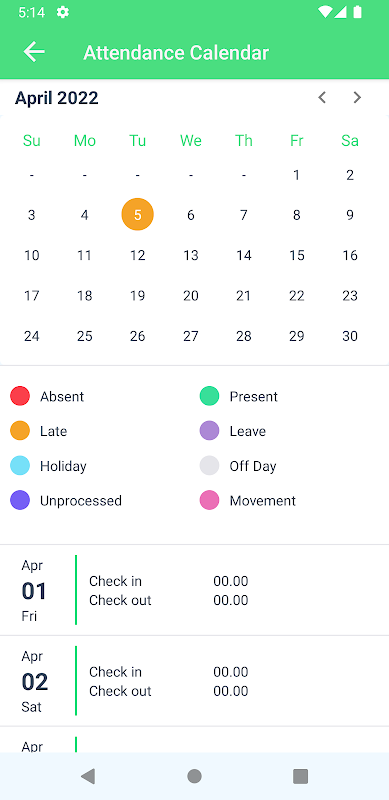Tap the green Present color dot

point(209,396)
